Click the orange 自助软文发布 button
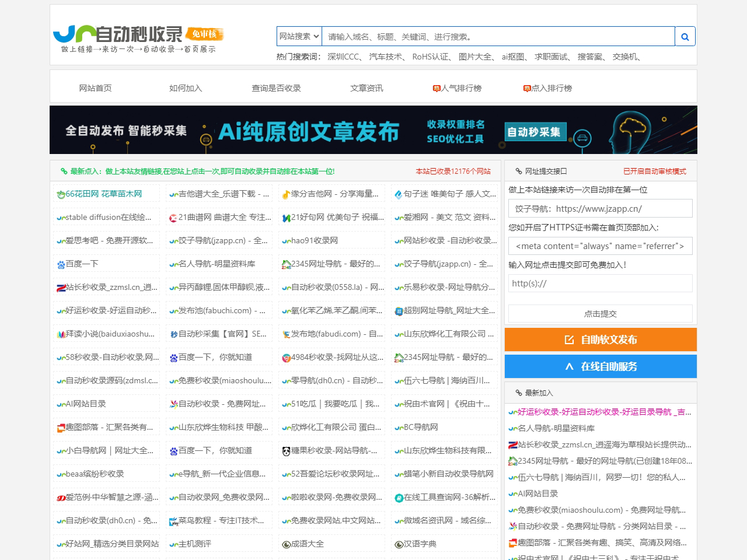The image size is (747, 560). [x=601, y=339]
